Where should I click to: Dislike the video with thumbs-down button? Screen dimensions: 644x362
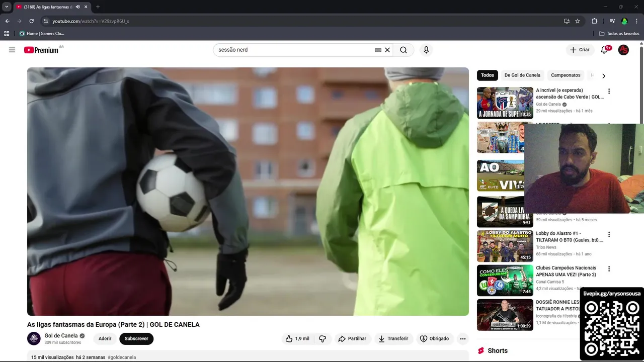pos(323,339)
